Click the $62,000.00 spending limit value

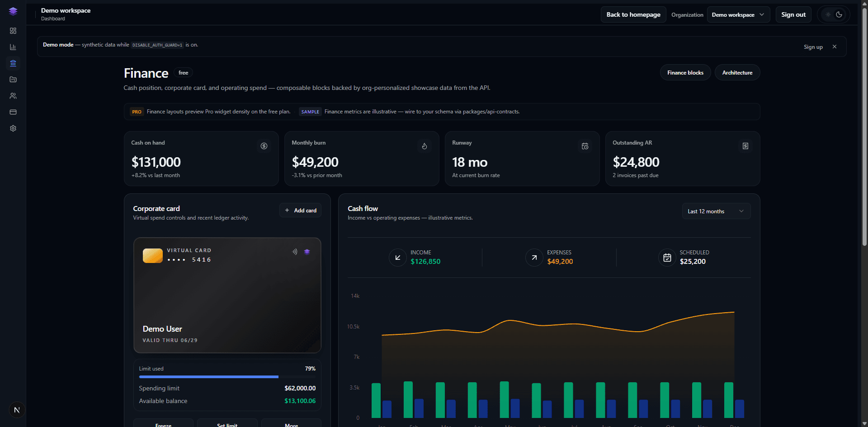[x=300, y=388]
